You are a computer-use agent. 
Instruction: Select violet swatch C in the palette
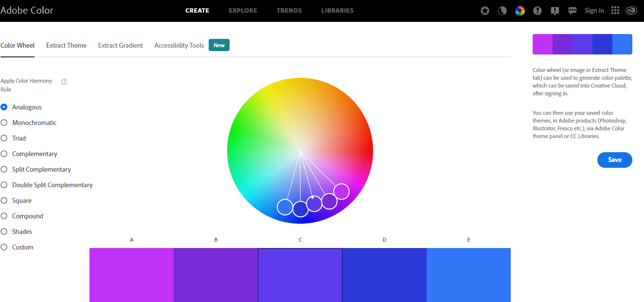pos(300,275)
